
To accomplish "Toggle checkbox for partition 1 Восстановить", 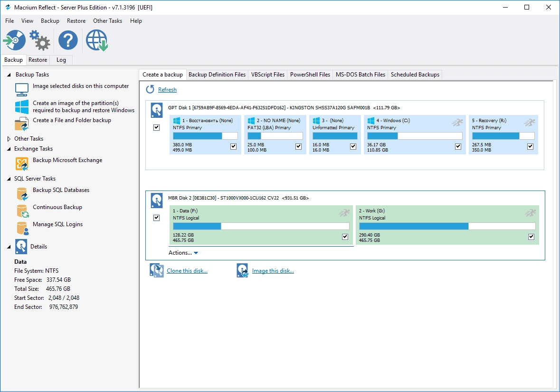I will click(x=234, y=146).
